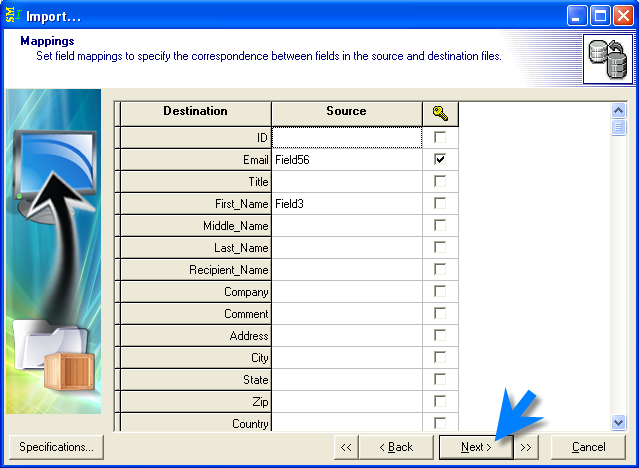Click the database import icon at top right
This screenshot has height=468, width=639.
[608, 59]
